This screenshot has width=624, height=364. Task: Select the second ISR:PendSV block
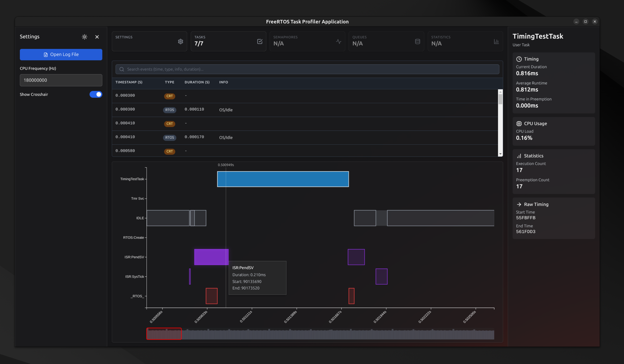356,257
